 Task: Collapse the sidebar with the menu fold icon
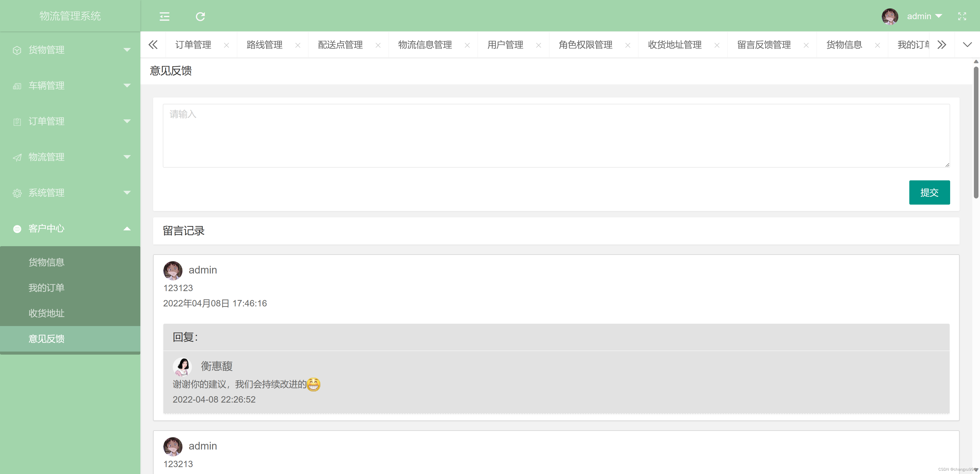(164, 16)
